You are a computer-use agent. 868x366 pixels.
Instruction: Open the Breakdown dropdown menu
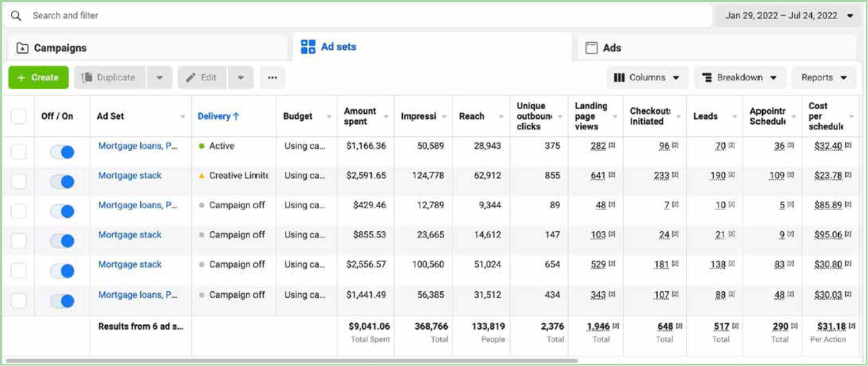click(x=739, y=78)
